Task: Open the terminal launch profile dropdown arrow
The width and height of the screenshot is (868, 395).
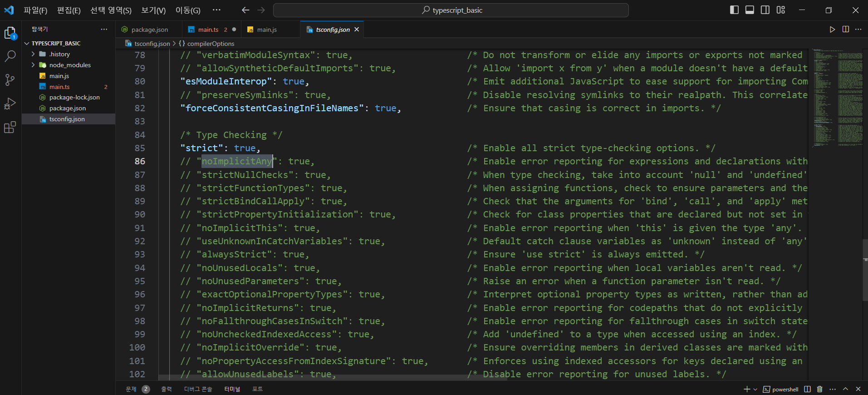Action: pos(755,389)
